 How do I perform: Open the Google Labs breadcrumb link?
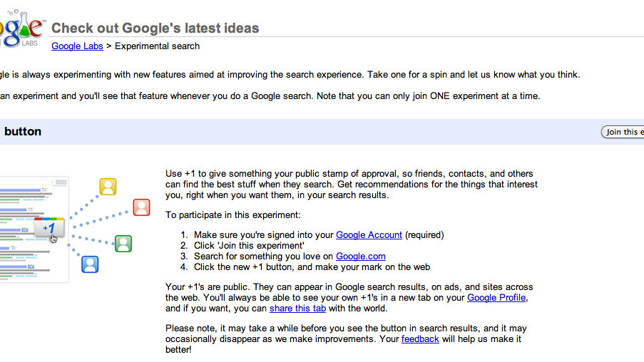[x=77, y=46]
